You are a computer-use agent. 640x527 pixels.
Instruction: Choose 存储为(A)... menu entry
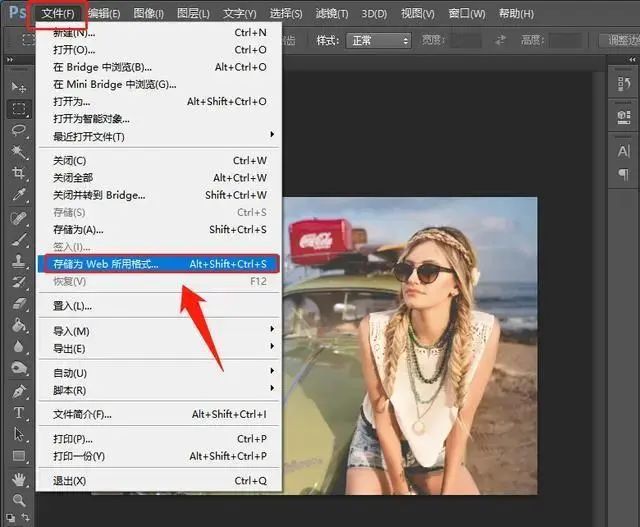pos(159,229)
